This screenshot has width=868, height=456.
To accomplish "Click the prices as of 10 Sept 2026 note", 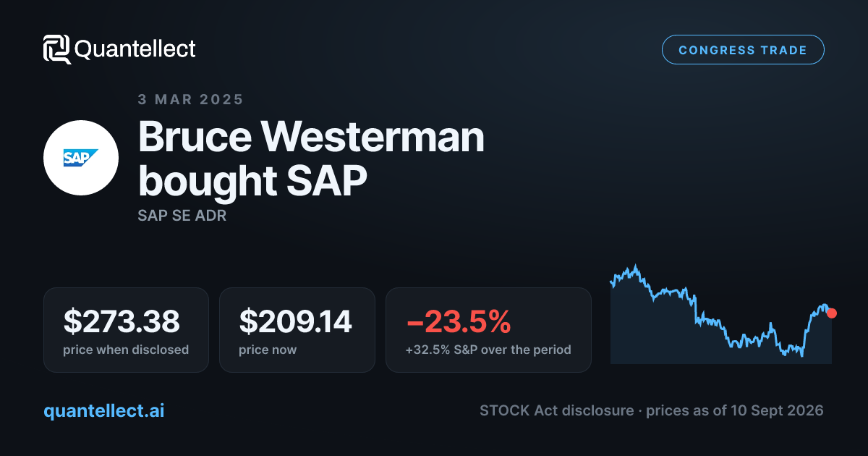I will click(734, 410).
